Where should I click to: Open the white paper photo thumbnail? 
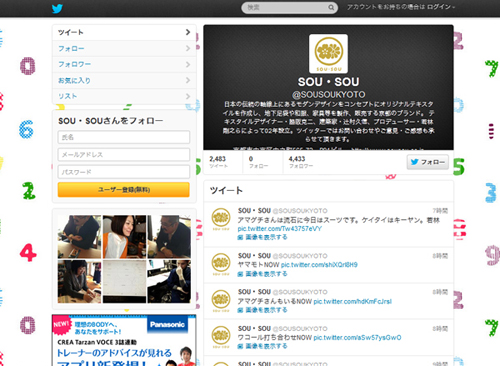pyautogui.click(x=124, y=282)
